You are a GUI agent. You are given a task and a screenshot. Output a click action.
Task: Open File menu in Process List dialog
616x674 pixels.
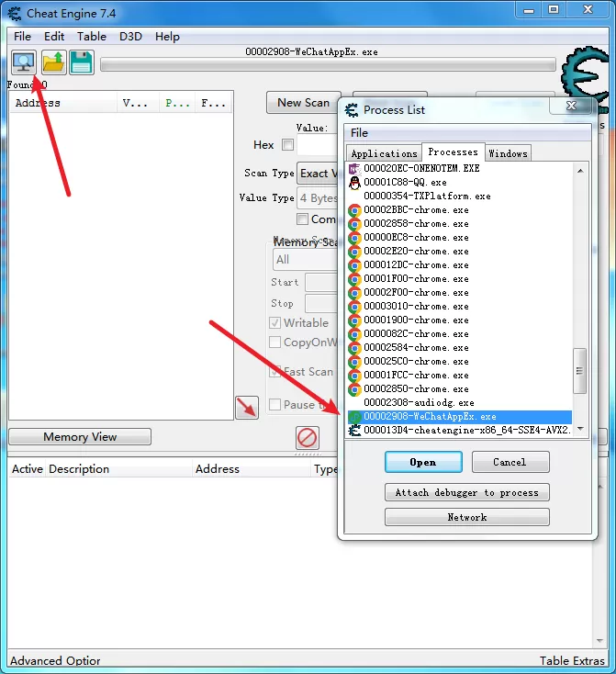pos(359,133)
